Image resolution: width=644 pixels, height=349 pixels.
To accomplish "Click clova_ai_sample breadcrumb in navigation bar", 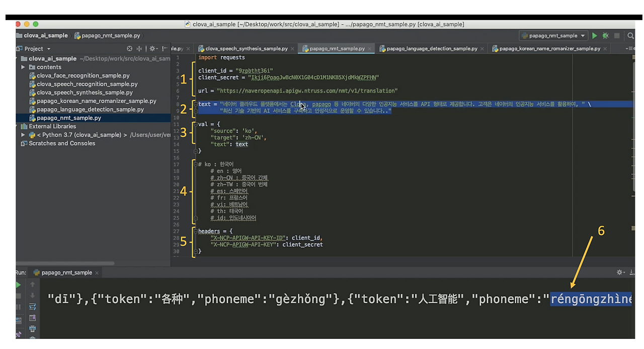I will point(42,36).
